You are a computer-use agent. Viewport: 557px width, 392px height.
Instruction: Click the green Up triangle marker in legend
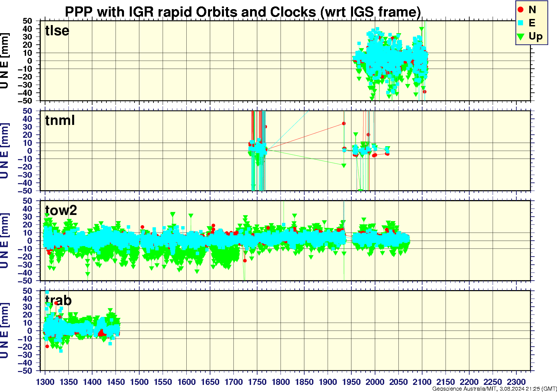pos(521,36)
